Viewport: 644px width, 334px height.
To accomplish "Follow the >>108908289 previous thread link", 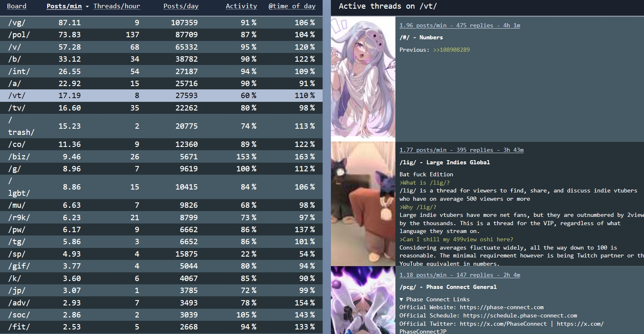I will coord(451,50).
